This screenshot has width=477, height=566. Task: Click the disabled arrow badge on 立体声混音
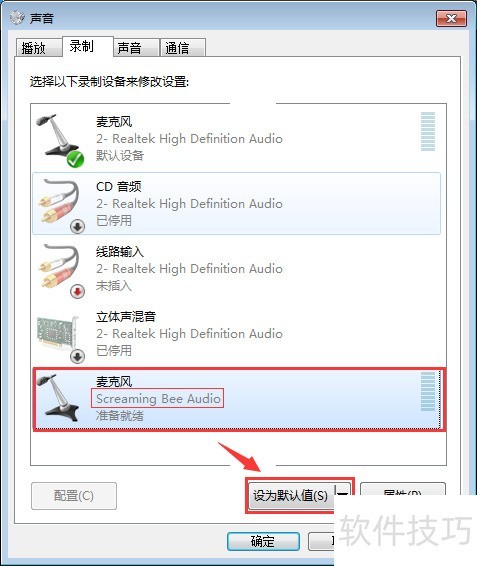click(x=77, y=356)
